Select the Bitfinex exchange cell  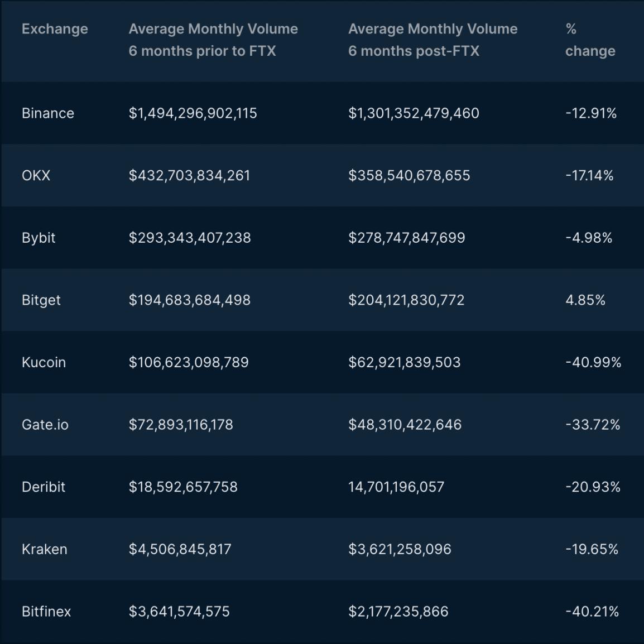coord(46,612)
